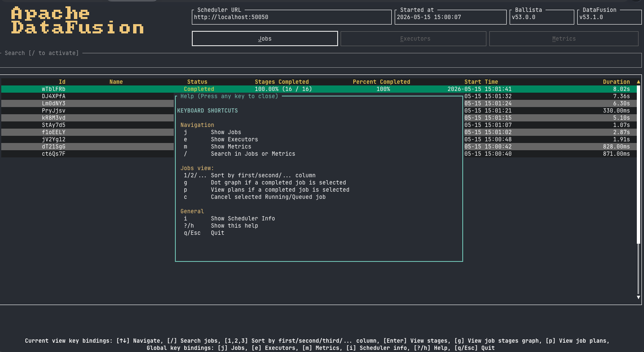
Task: Click "Sort by first/second/... column" help entry
Action: [263, 175]
